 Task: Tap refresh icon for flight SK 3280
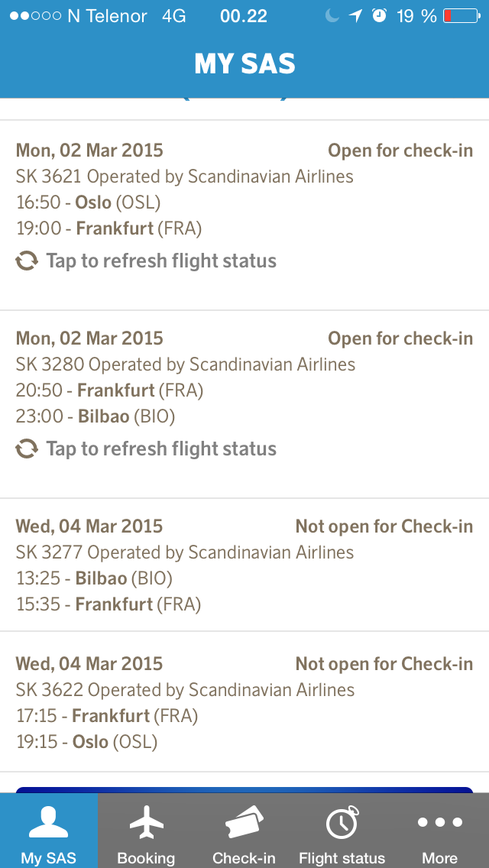coord(27,449)
